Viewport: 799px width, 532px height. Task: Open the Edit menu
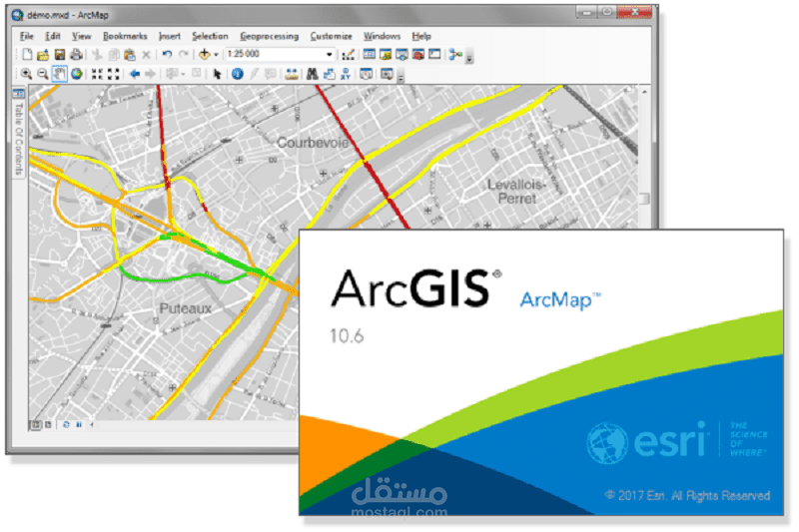pyautogui.click(x=53, y=36)
